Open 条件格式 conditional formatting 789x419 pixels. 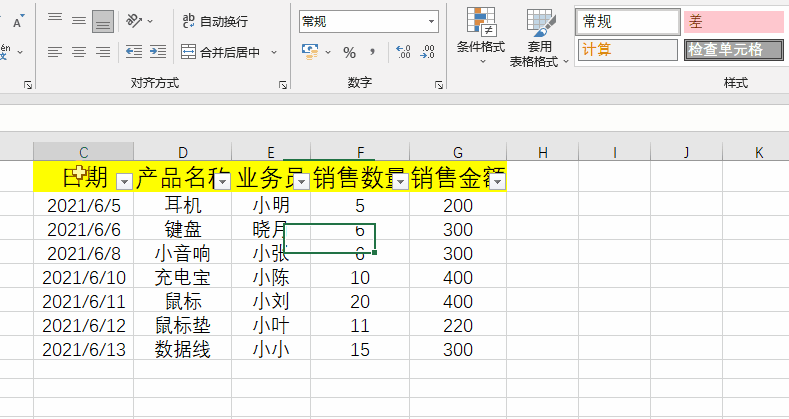point(481,36)
